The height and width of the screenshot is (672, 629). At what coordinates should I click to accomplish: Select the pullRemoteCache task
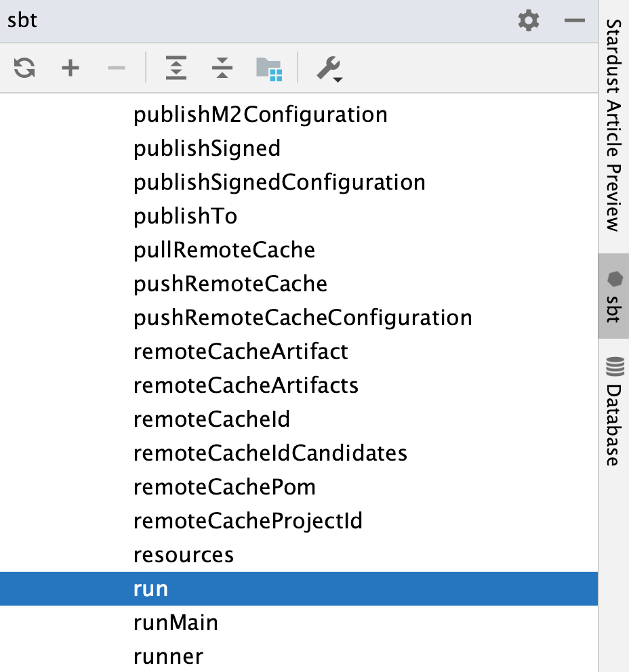coord(224,250)
